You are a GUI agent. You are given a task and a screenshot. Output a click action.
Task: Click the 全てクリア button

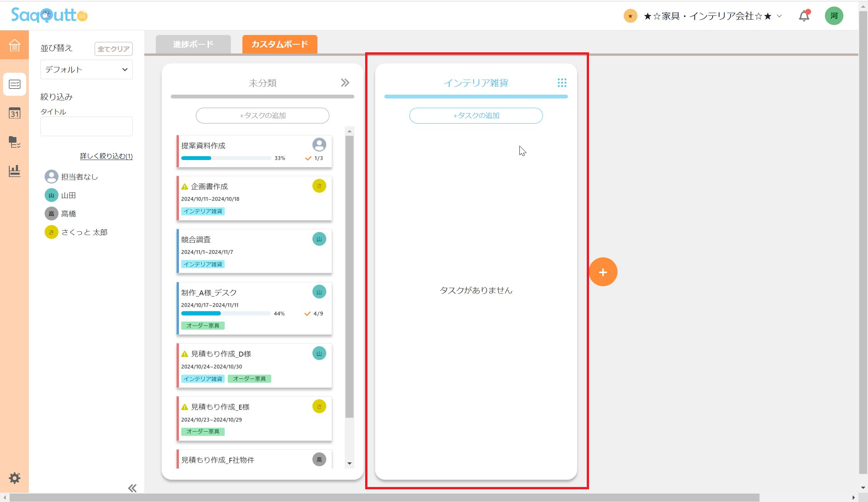pos(114,49)
